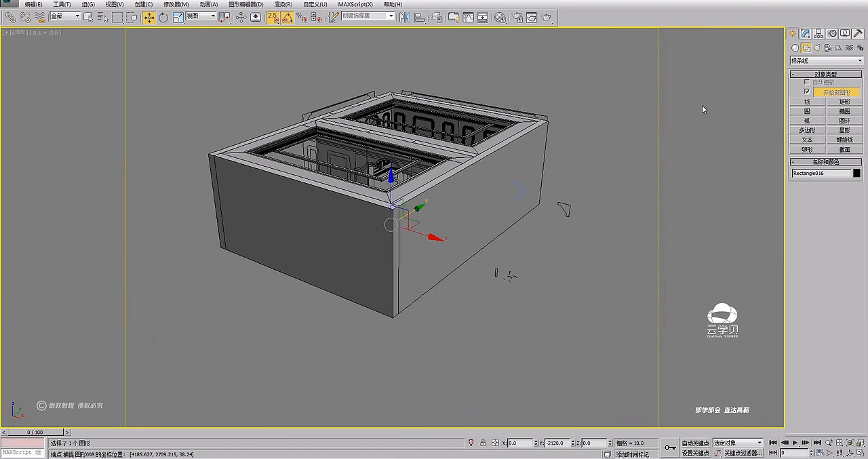Click the 线 shape button
Viewport: 868px width, 459px height.
[807, 102]
